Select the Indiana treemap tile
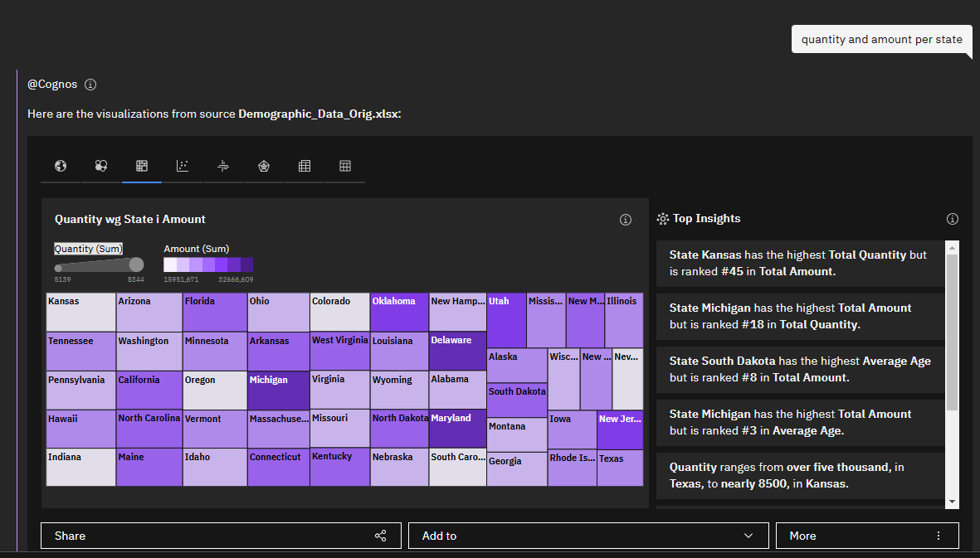This screenshot has height=558, width=980. click(x=81, y=468)
